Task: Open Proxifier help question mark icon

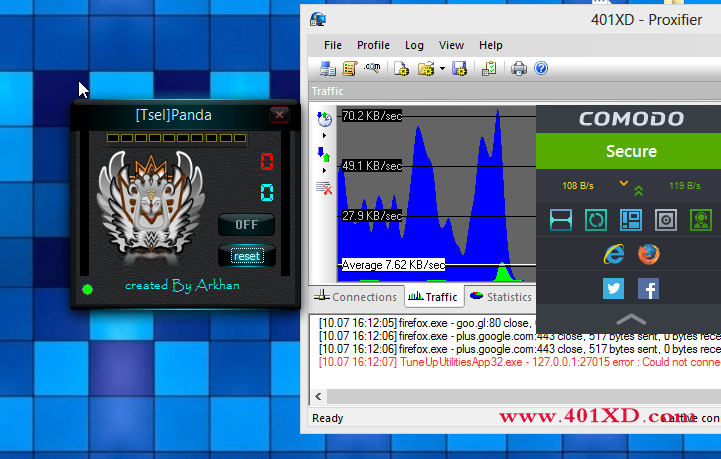Action: click(541, 68)
